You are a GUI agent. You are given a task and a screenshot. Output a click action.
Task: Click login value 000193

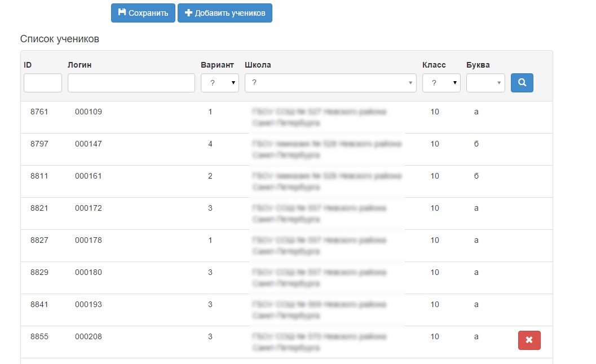[88, 304]
